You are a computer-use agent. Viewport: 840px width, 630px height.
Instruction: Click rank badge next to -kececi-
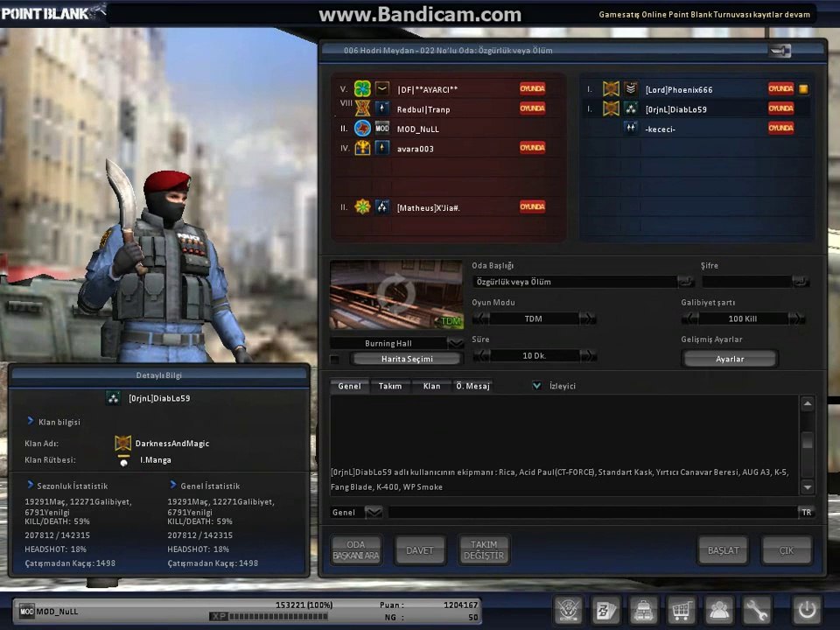pyautogui.click(x=631, y=128)
